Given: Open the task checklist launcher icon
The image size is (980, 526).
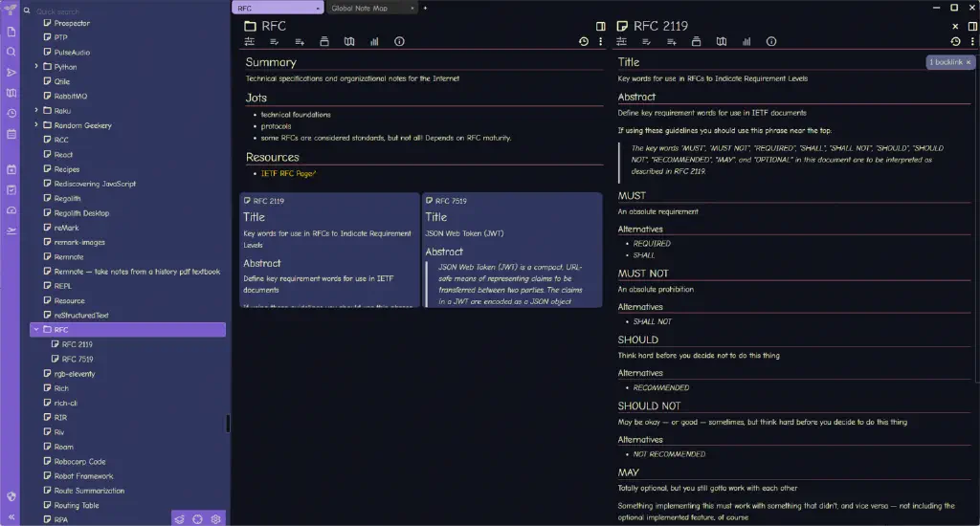Looking at the screenshot, I should point(11,190).
